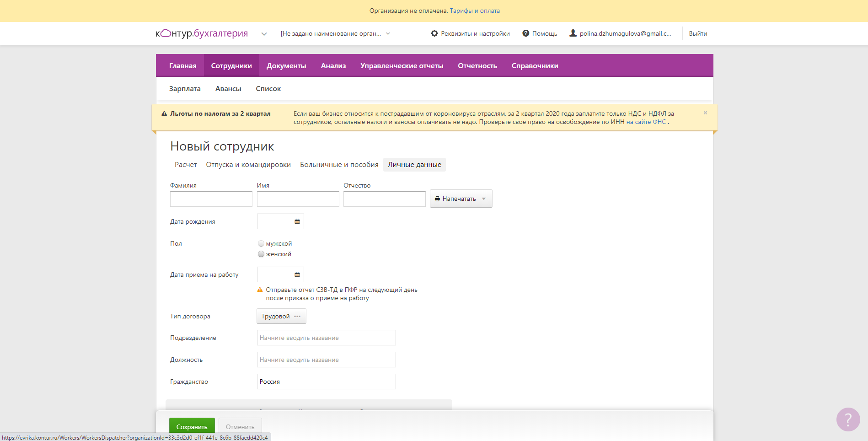Click the Дата рождения date field
The height and width of the screenshot is (441, 868).
(280, 221)
